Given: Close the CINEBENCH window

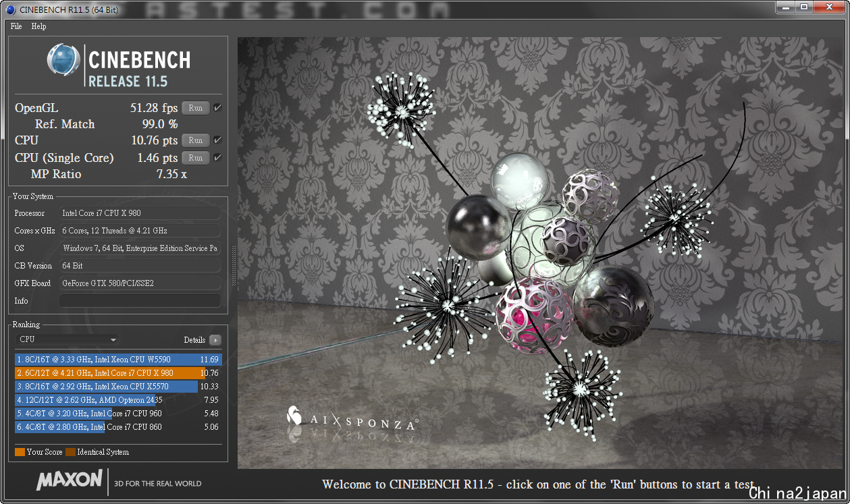Looking at the screenshot, I should tap(829, 7).
